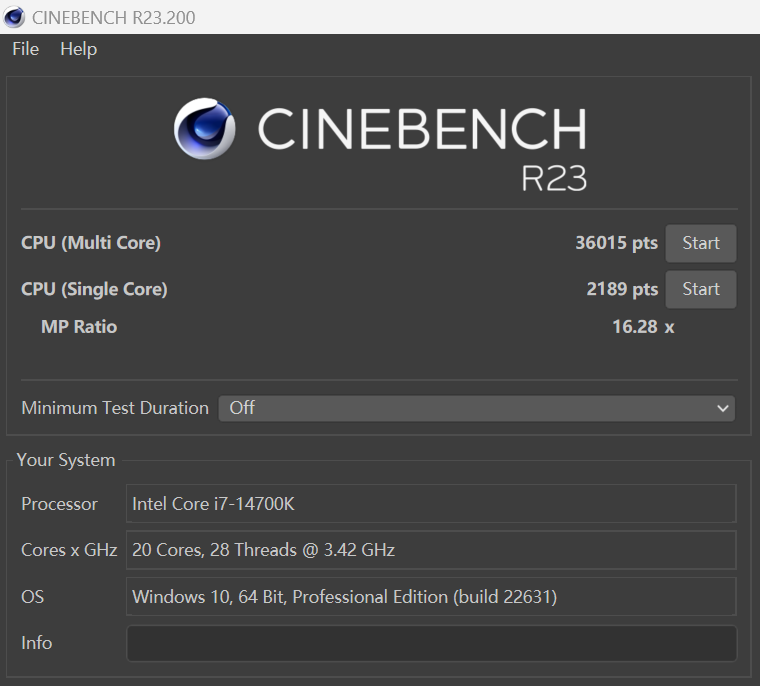
Task: Click the 16.28 x ratio value
Action: coord(642,326)
